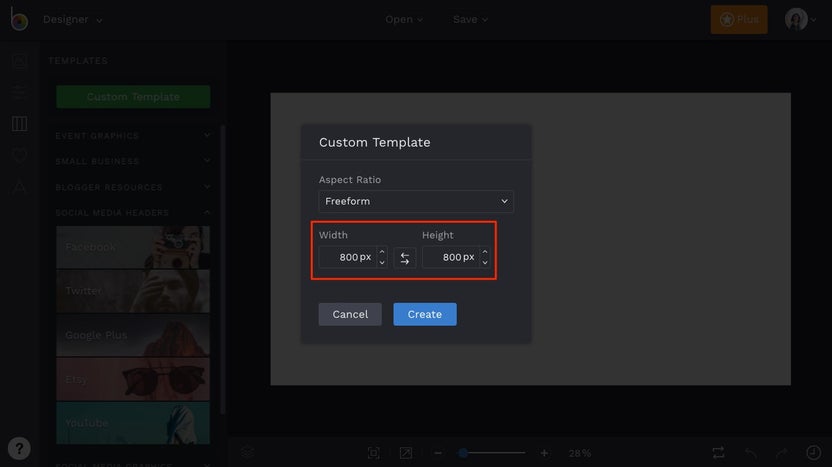832x467 pixels.
Task: Click the Height input field
Action: tap(451, 257)
